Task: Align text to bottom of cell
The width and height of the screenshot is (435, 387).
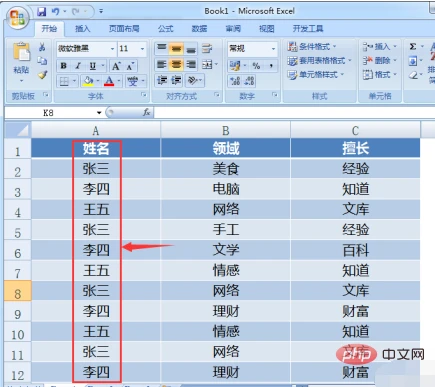Action: (x=191, y=49)
